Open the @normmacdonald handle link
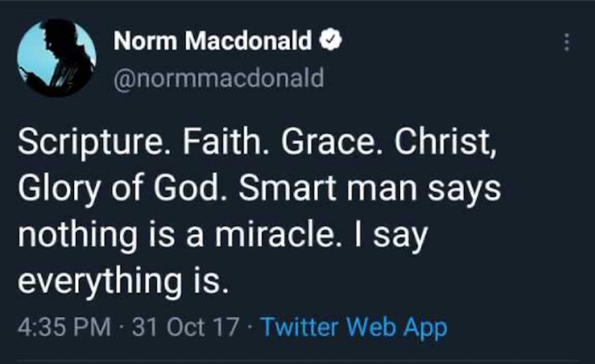 pos(218,78)
